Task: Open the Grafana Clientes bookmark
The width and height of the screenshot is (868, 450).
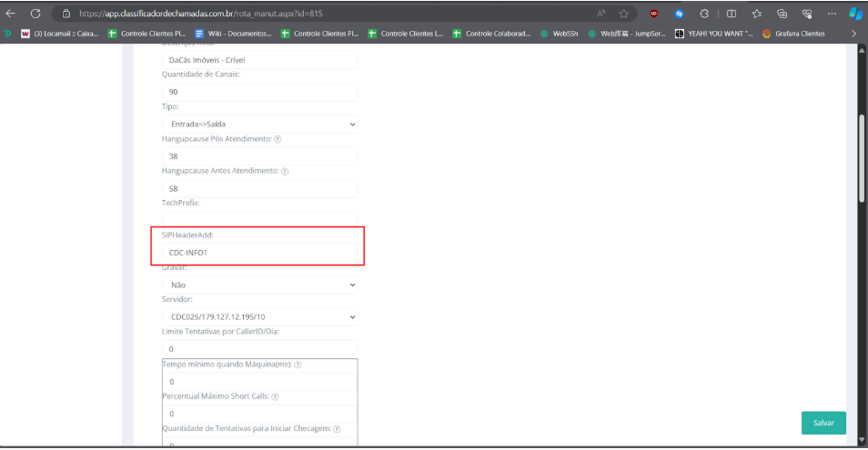Action: 793,34
